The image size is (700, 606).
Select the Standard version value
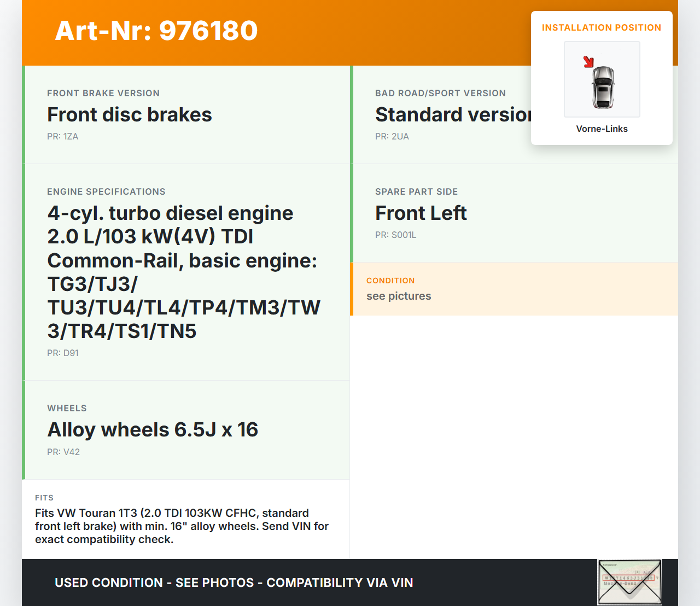coord(453,115)
